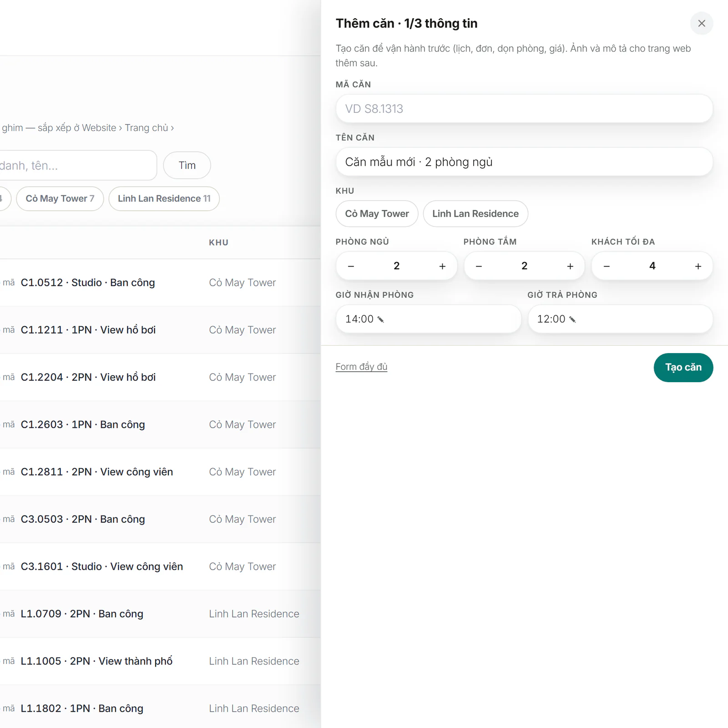The height and width of the screenshot is (728, 728).
Task: Click the Giờ nhận phòng 14:00 field
Action: (429, 319)
